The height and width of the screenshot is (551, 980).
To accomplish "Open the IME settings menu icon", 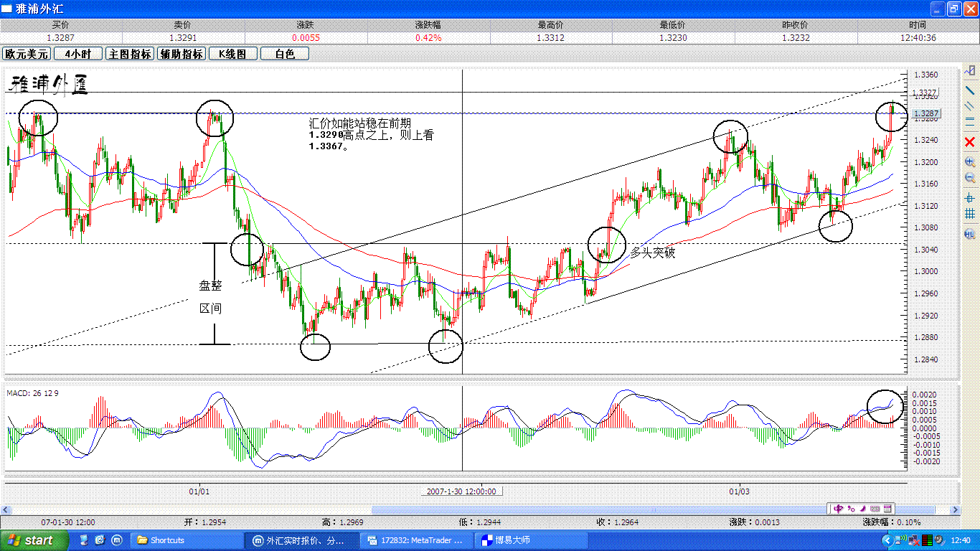I will (887, 509).
